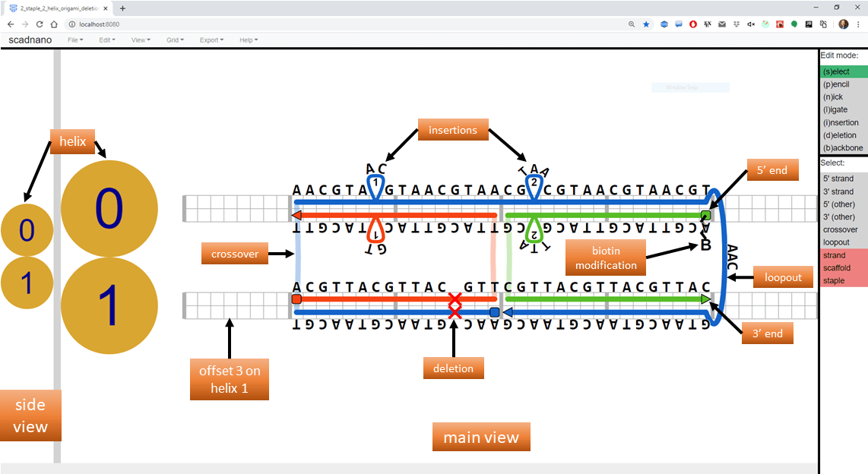868x474 pixels.
Task: Click the green 3' end arrowhead on helix 1
Action: coord(706,299)
